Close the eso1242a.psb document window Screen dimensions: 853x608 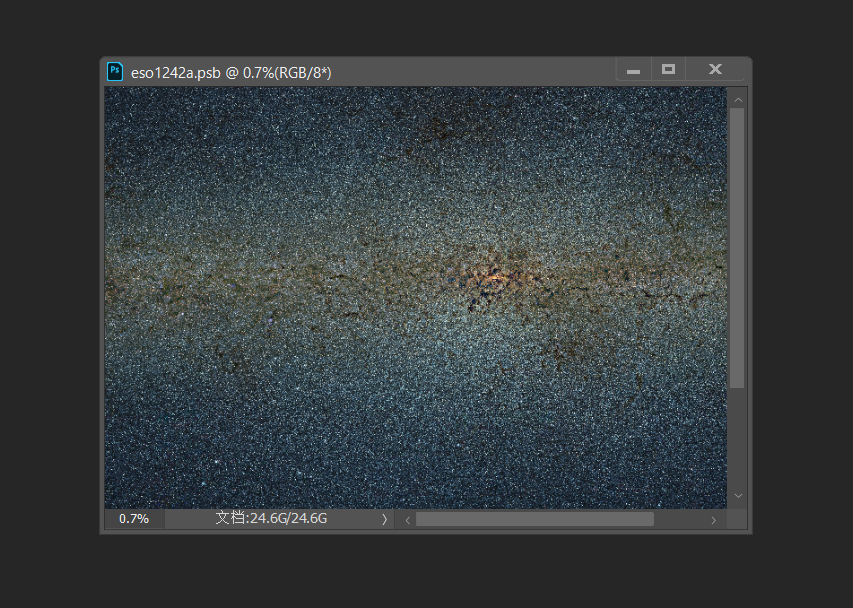click(715, 70)
